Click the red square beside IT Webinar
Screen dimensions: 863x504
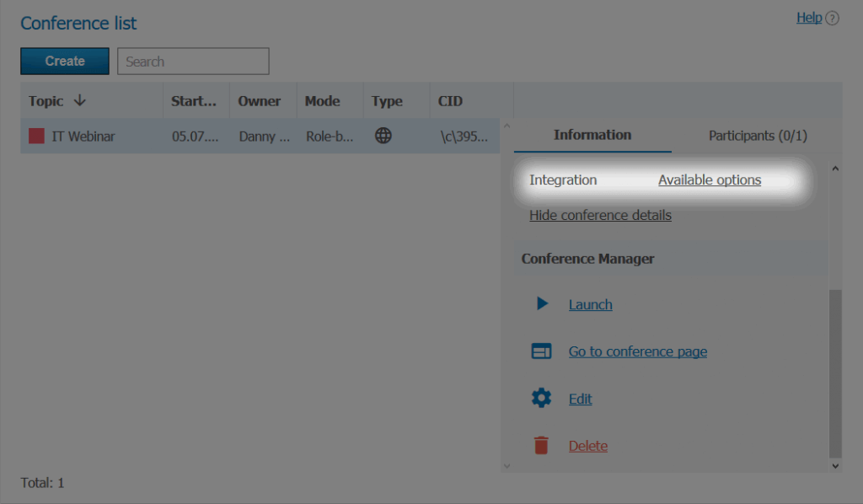click(x=36, y=136)
